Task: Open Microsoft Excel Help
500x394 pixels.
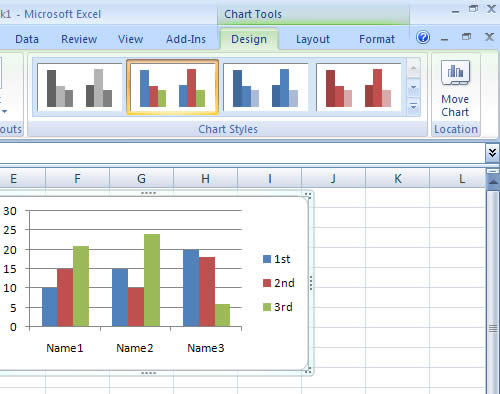Action: pos(423,37)
